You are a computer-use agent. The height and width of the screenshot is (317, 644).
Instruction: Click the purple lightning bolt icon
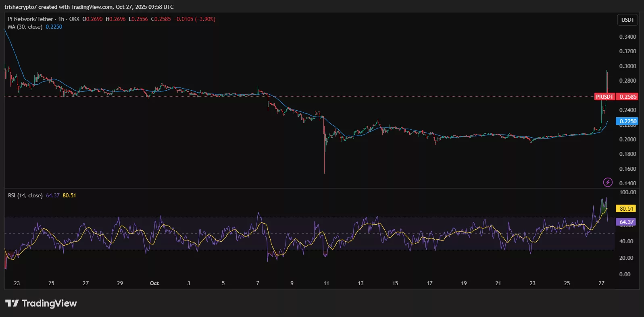[608, 182]
